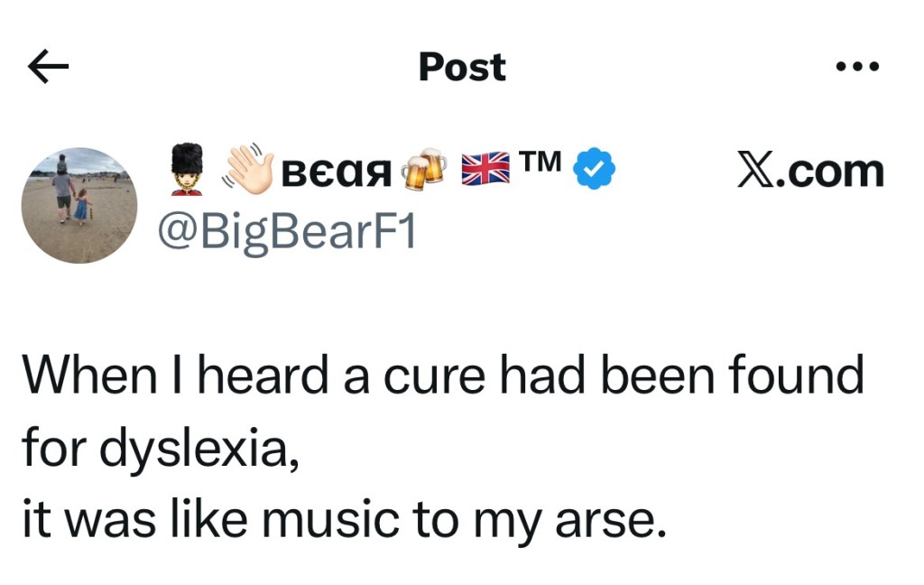
Task: Click the "вєαя" display name
Action: coord(337,171)
